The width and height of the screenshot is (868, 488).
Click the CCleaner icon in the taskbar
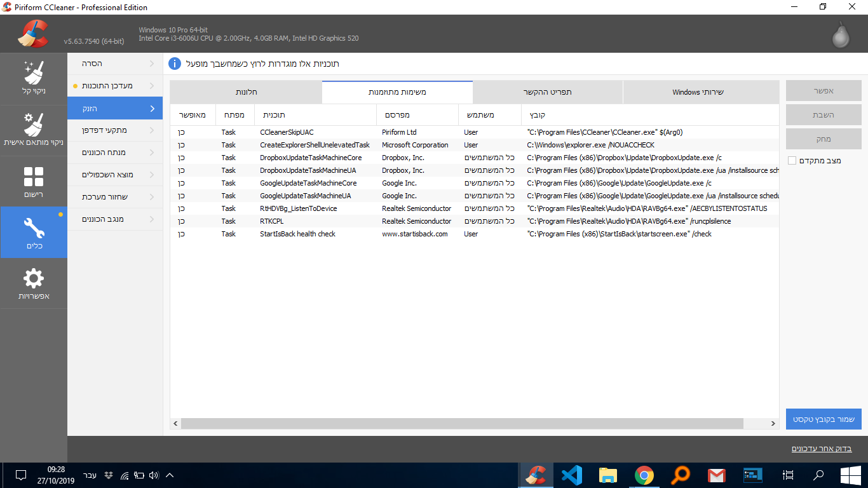coord(536,475)
